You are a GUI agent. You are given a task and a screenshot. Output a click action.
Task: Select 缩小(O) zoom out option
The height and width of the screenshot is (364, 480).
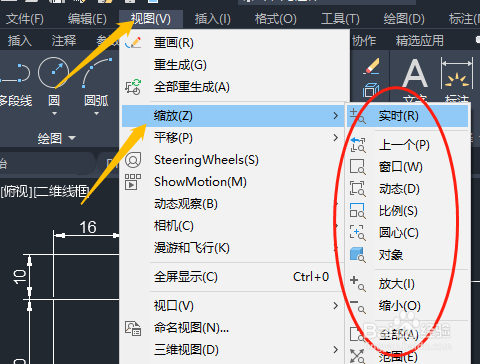point(399,306)
